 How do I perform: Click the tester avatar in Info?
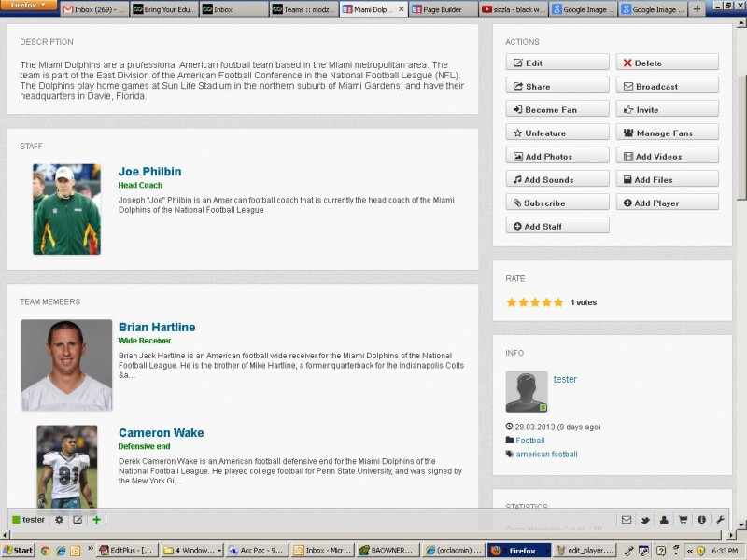coord(527,391)
